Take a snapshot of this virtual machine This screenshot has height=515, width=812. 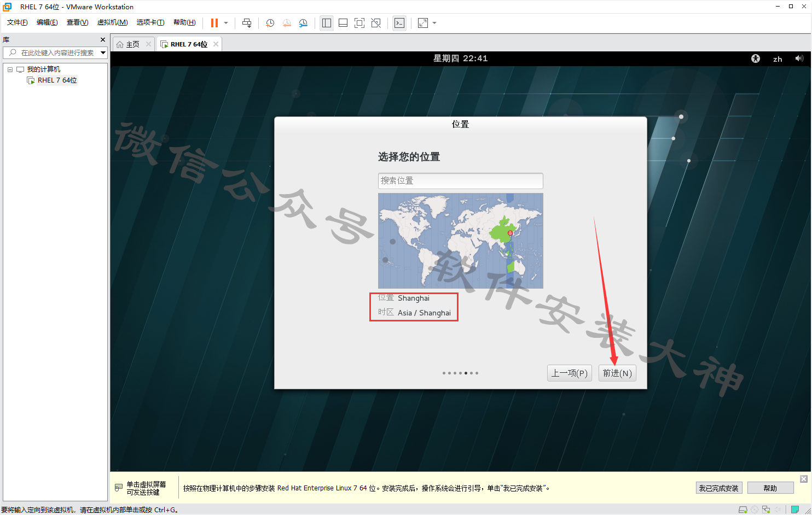pyautogui.click(x=270, y=23)
